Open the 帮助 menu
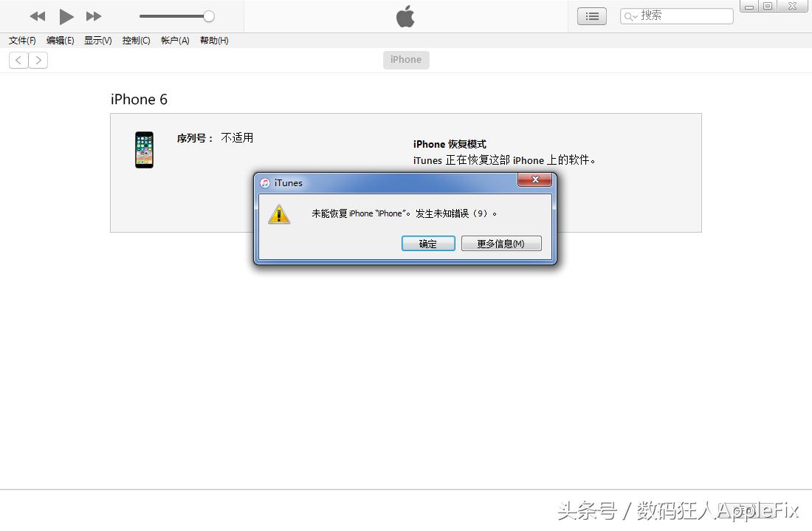The height and width of the screenshot is (531, 812). pos(213,41)
